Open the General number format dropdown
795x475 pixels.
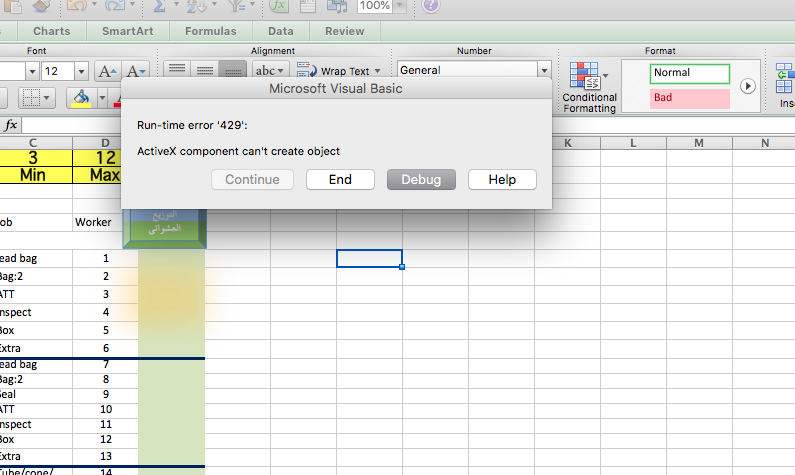544,70
